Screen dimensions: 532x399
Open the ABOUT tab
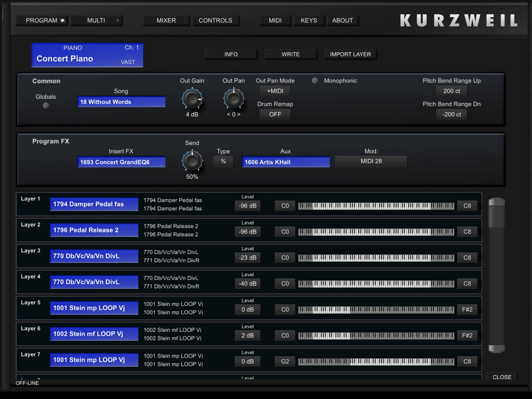pyautogui.click(x=343, y=20)
